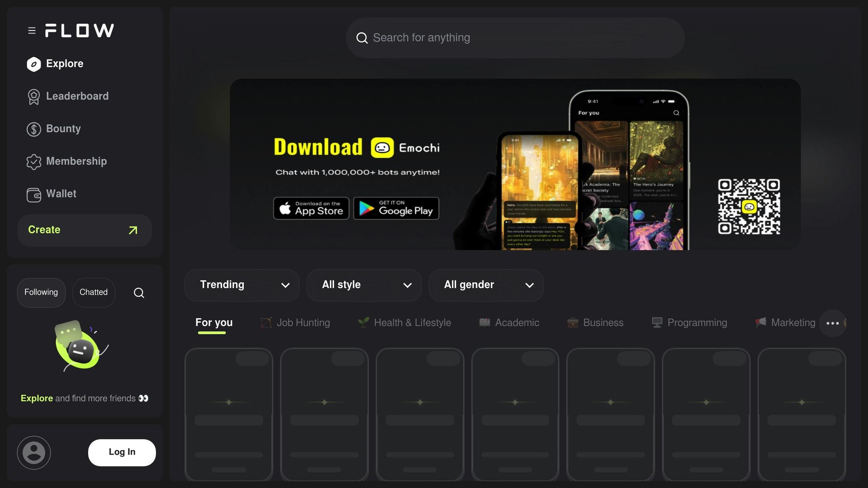Click Download on the App Store badge
This screenshot has height=488, width=868.
point(311,208)
